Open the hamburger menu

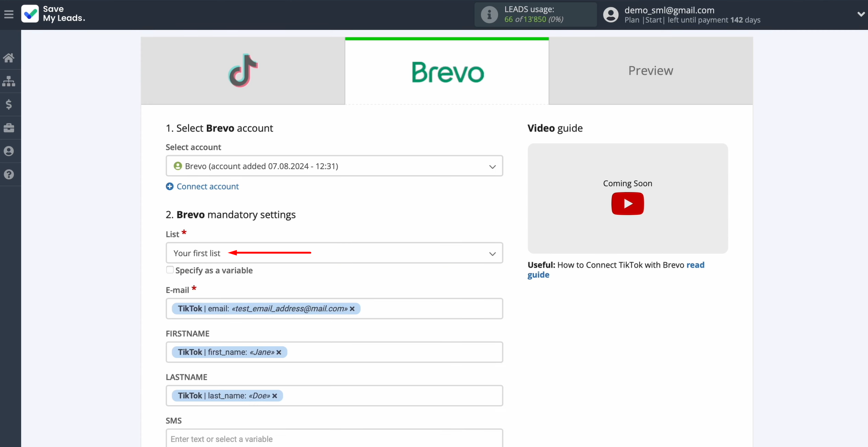click(9, 15)
